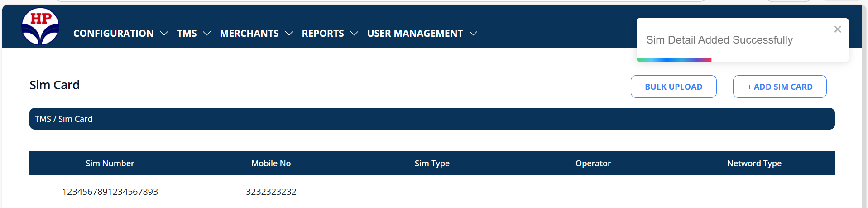
Task: Dismiss the Sim Detail Added notification
Action: [x=837, y=29]
